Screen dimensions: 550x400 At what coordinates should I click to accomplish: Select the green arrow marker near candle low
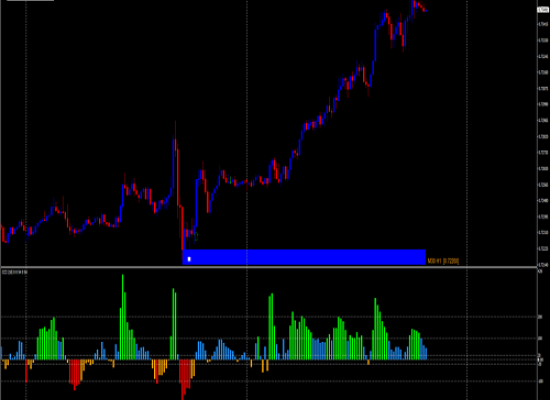pos(196,236)
